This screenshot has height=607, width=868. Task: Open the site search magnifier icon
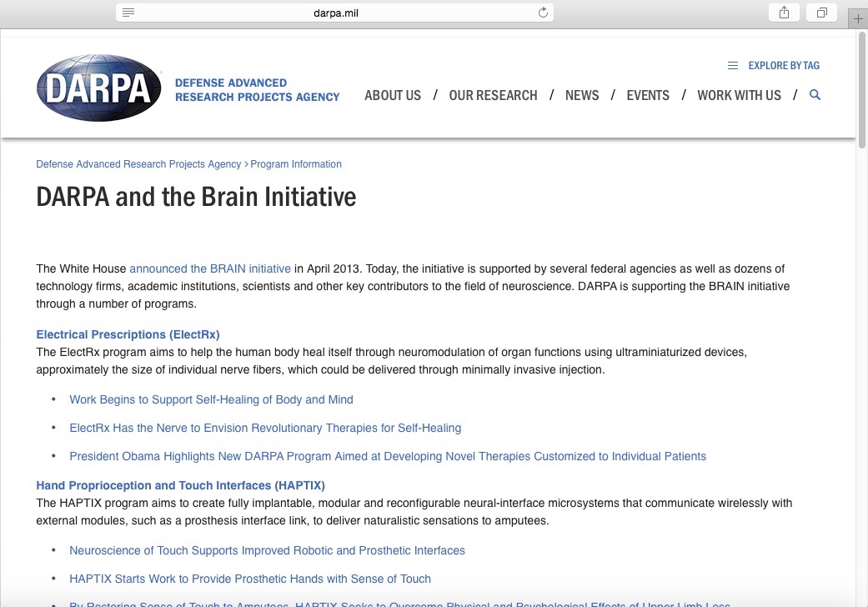815,95
